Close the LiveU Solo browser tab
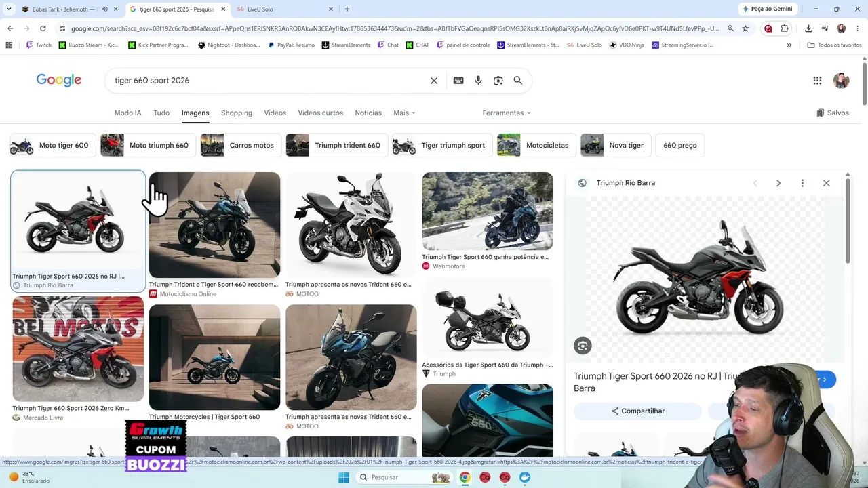Screen dimensions: 868x488 coord(331,9)
